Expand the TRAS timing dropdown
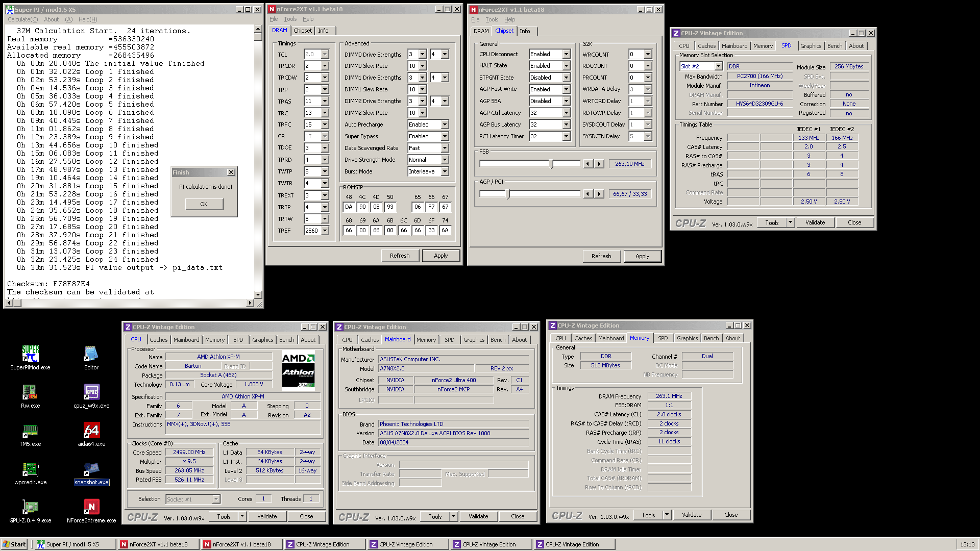980x551 pixels. [x=325, y=101]
